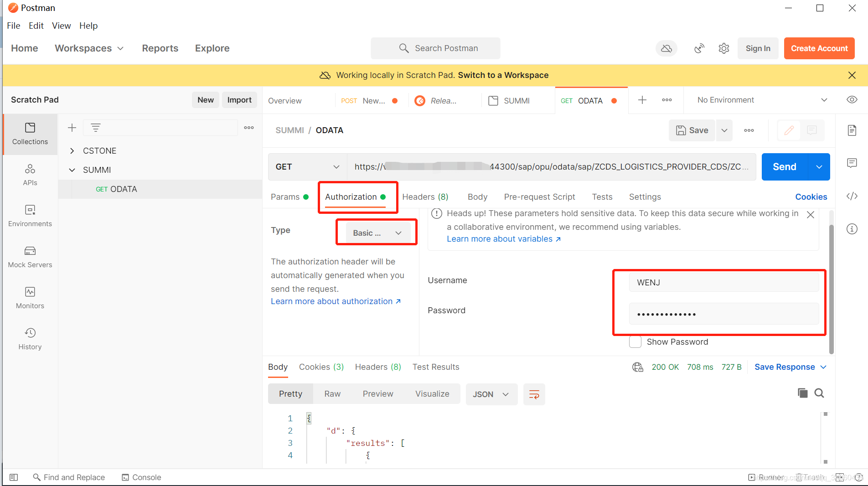Open the Help menu
Image resolution: width=868 pixels, height=486 pixels.
click(88, 26)
